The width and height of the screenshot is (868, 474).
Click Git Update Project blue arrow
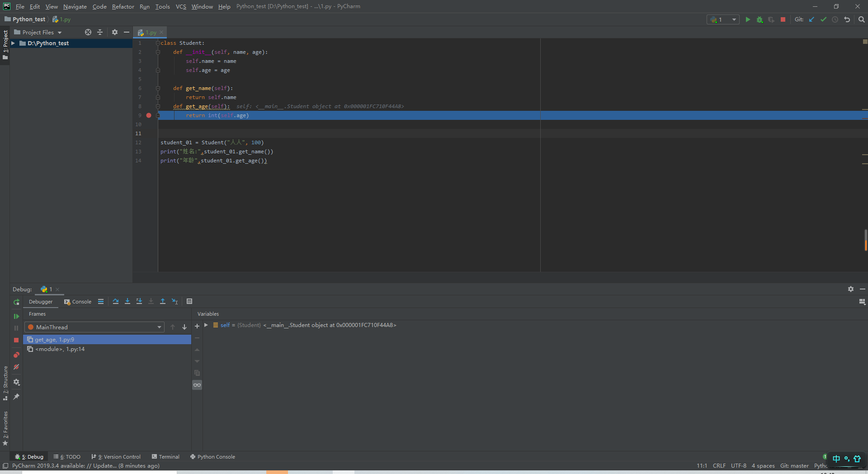(811, 19)
